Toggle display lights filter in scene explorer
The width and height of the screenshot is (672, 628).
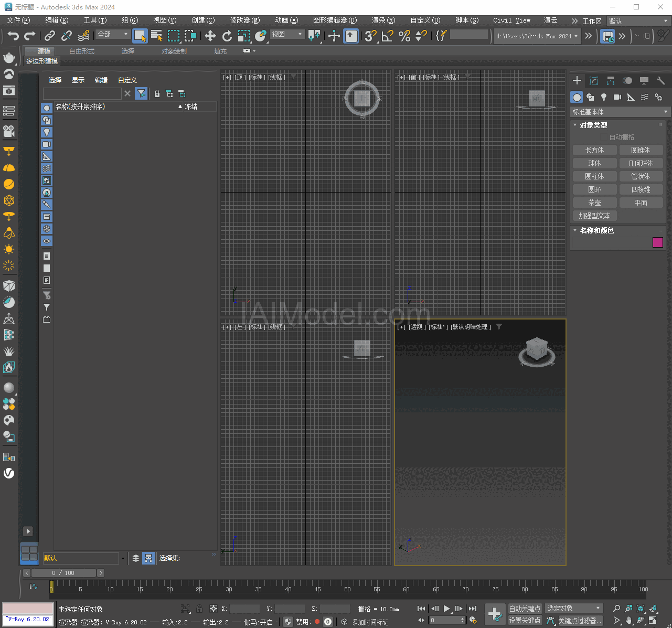[x=47, y=132]
